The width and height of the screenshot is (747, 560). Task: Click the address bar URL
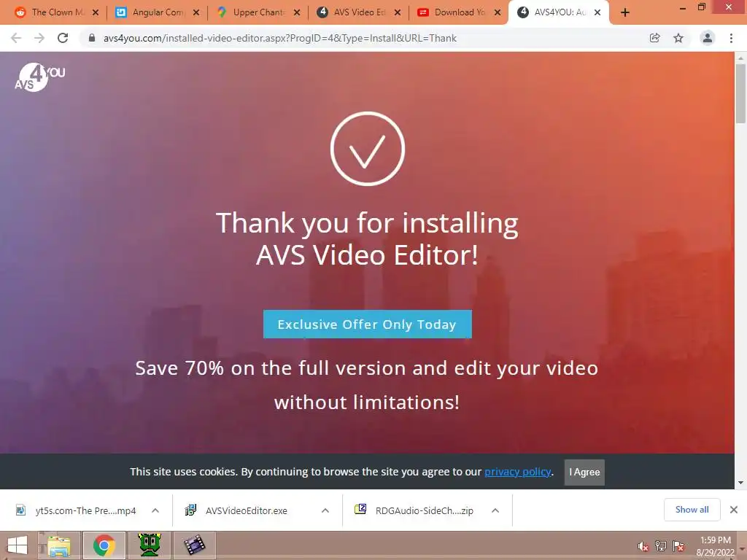279,38
